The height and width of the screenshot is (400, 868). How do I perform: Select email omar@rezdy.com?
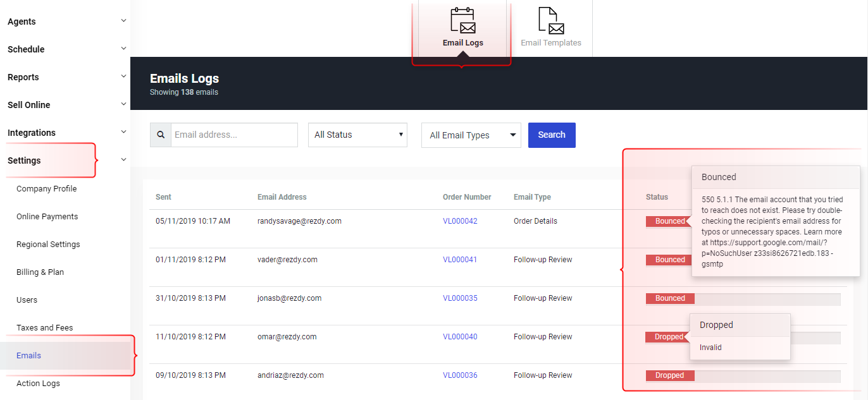point(287,337)
